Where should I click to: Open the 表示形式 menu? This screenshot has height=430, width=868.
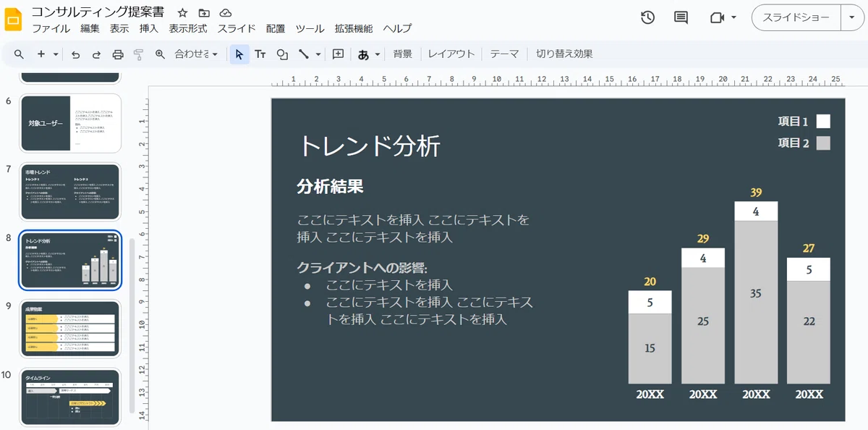pos(188,29)
